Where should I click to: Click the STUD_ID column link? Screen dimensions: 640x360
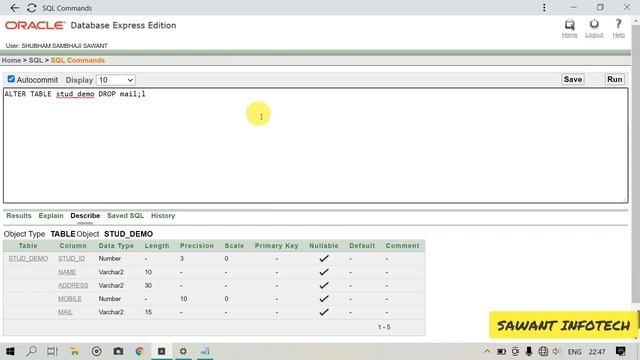tap(71, 259)
